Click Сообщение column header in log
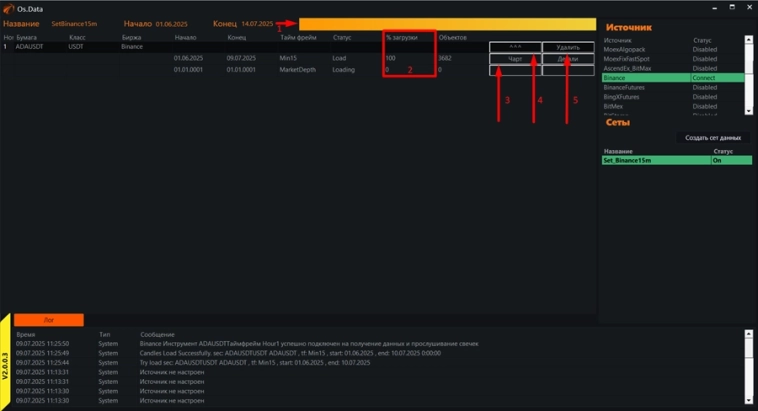The width and height of the screenshot is (758, 411). 157,334
